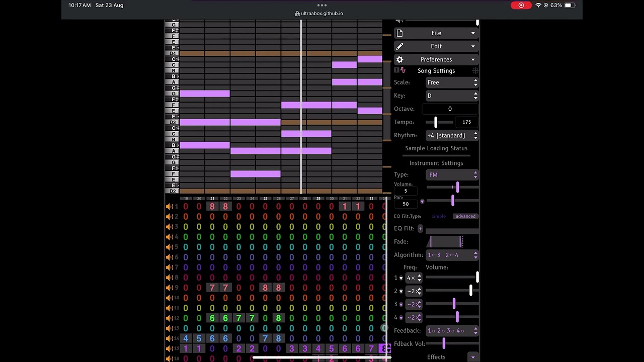Image resolution: width=644 pixels, height=362 pixels.
Task: Mute channel 3 with its speaker toggle
Action: click(x=169, y=227)
